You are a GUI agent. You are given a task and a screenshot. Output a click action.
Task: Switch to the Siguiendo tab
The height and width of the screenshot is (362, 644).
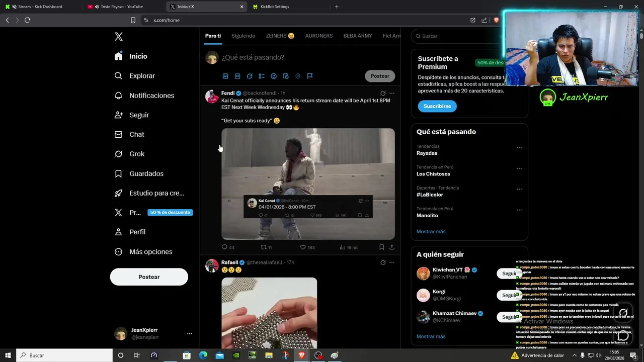tap(243, 36)
